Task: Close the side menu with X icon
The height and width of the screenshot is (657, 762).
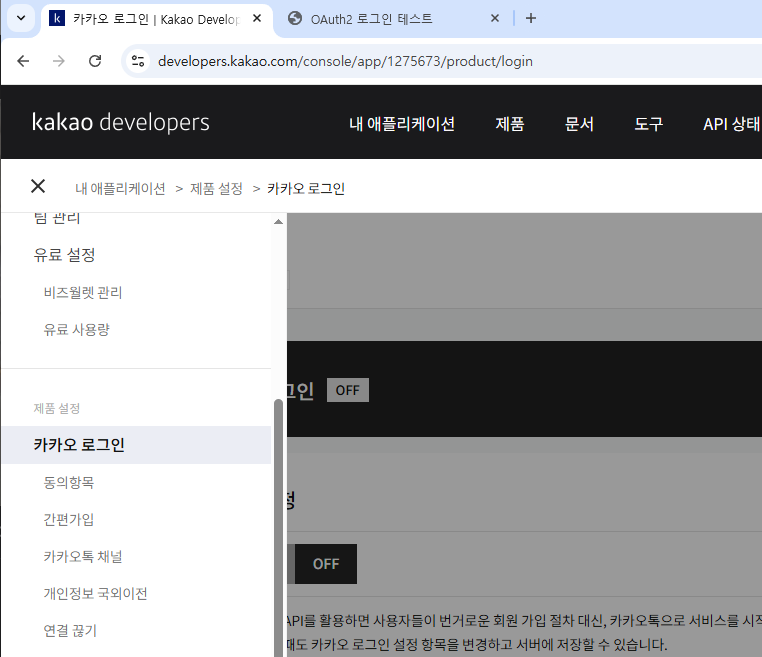Action: click(x=38, y=186)
